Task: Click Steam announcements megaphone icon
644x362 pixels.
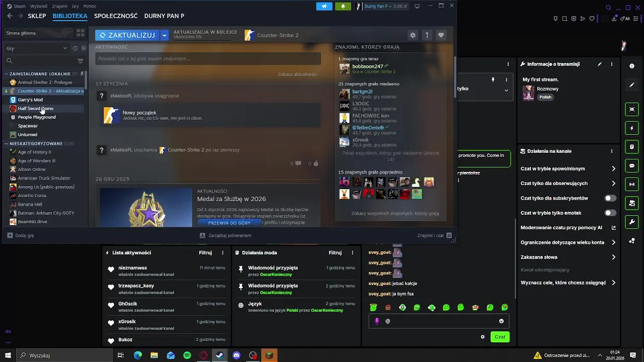Action: point(324,6)
